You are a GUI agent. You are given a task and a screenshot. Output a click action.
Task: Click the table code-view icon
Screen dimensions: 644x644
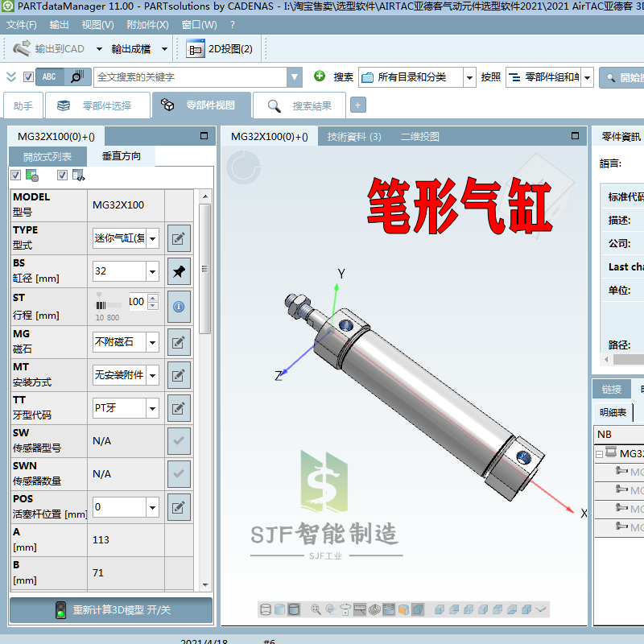78,175
